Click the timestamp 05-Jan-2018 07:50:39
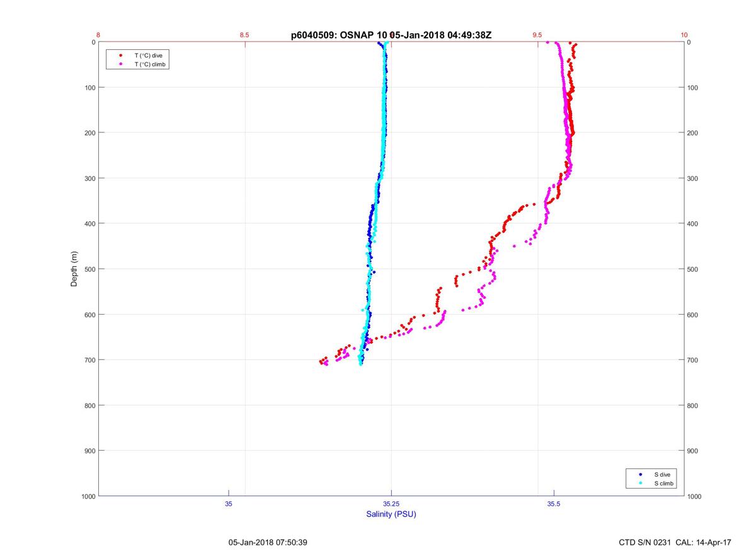756x558 pixels. pyautogui.click(x=268, y=542)
